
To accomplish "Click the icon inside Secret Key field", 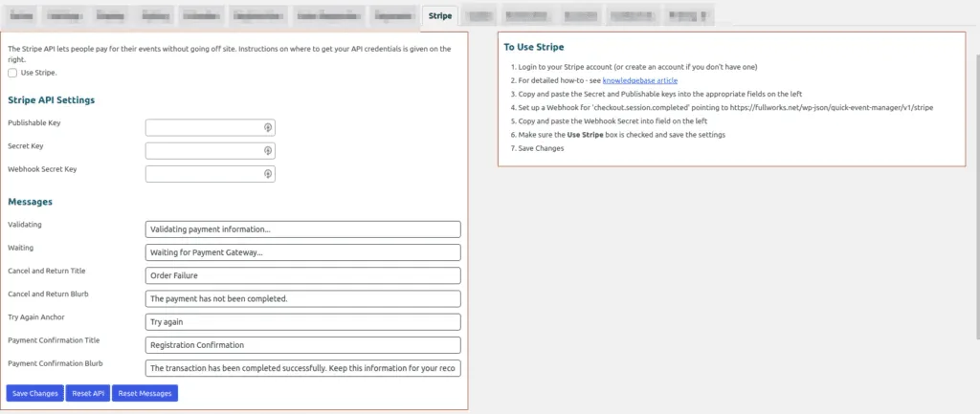I will pyautogui.click(x=268, y=150).
